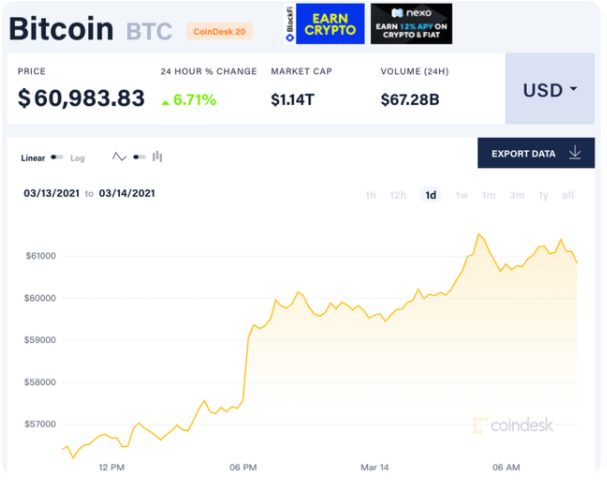Show the all time range

[568, 195]
